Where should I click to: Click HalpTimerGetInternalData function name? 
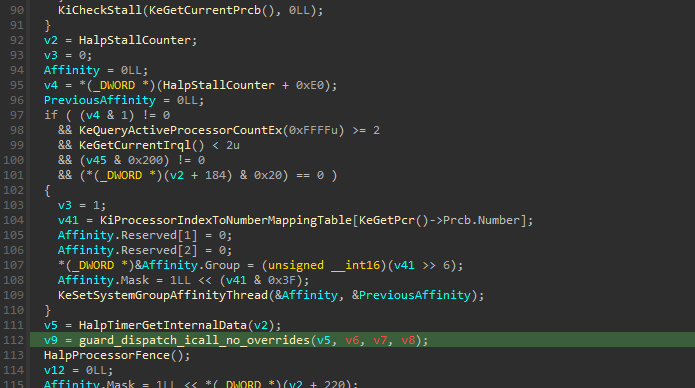click(x=163, y=325)
